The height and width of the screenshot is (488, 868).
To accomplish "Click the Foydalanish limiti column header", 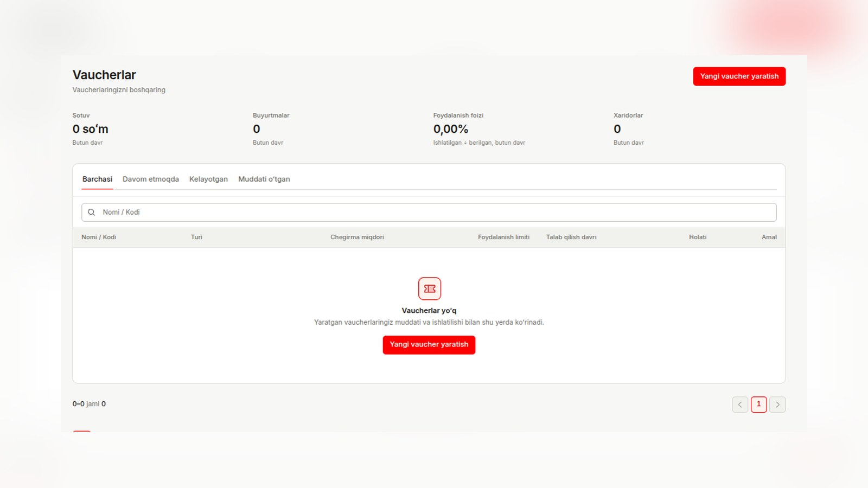I will click(x=503, y=237).
